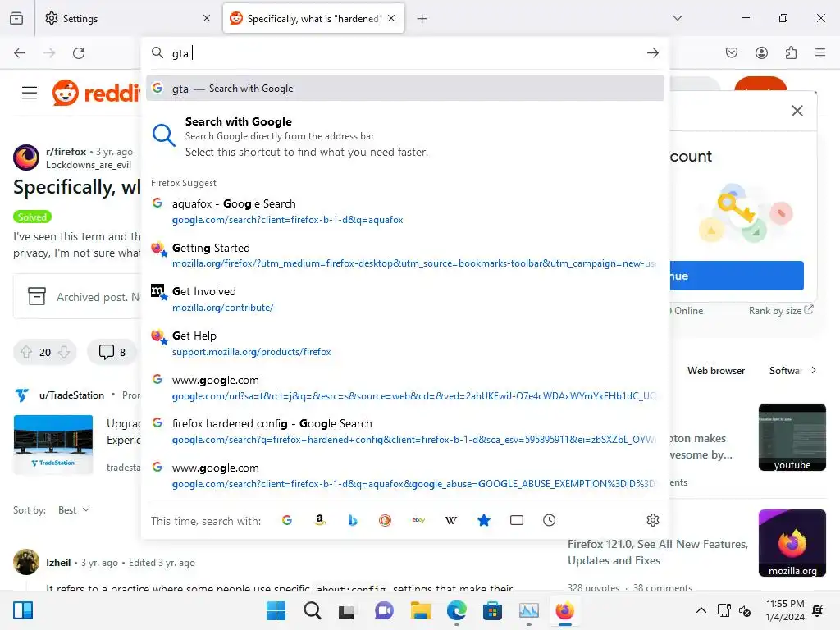The height and width of the screenshot is (630, 840).
Task: Open the TradeStation ad thumbnail
Action: click(53, 445)
